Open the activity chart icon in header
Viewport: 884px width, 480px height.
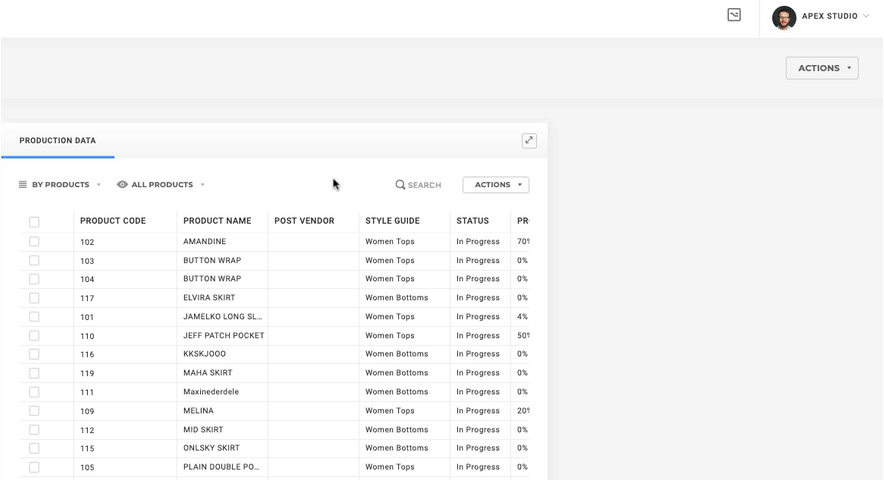(734, 15)
